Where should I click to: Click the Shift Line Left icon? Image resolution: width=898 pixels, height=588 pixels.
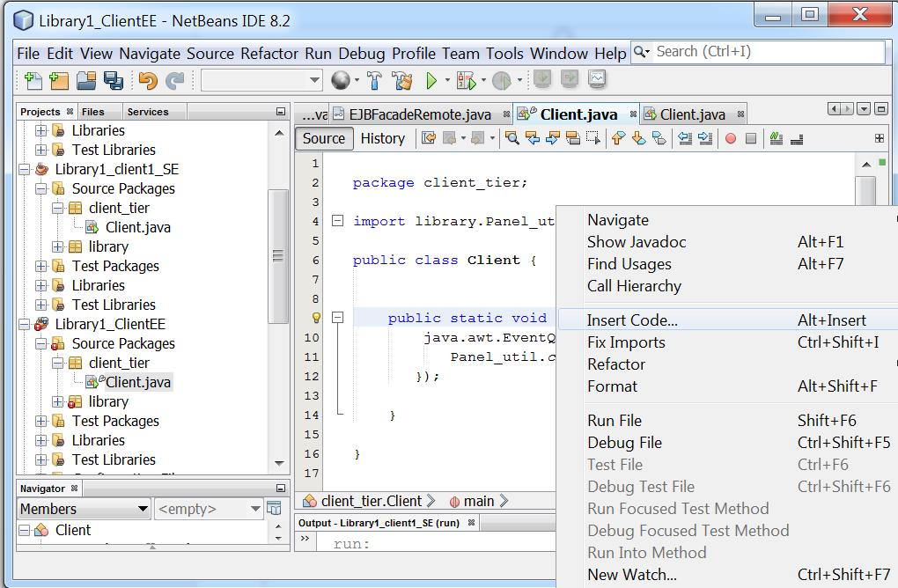[685, 138]
